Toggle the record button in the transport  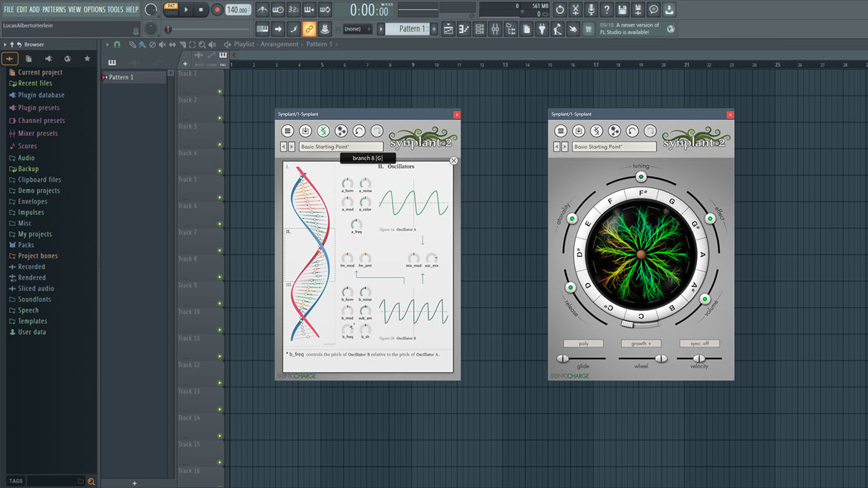[217, 10]
